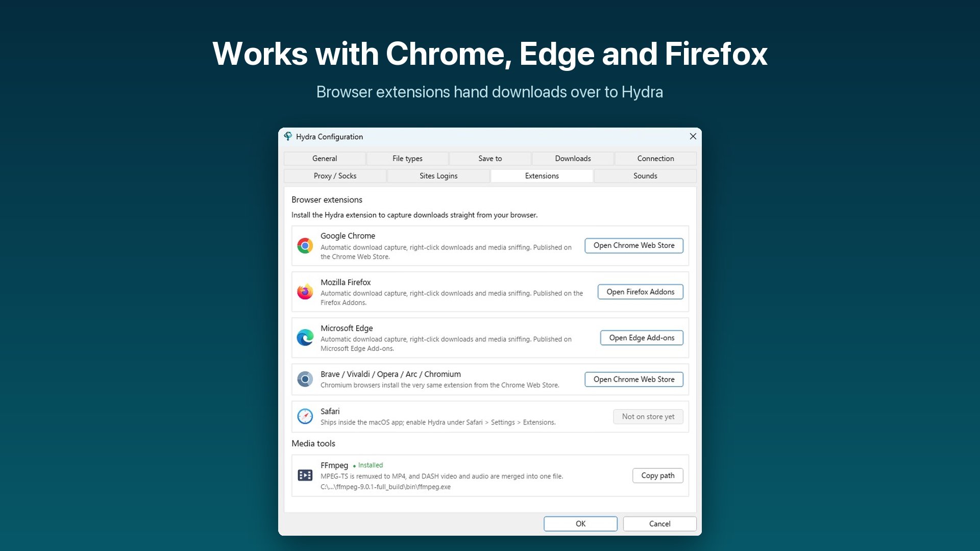Click the Browser extensions section heading
Screen dimensions: 980x551
click(x=327, y=199)
